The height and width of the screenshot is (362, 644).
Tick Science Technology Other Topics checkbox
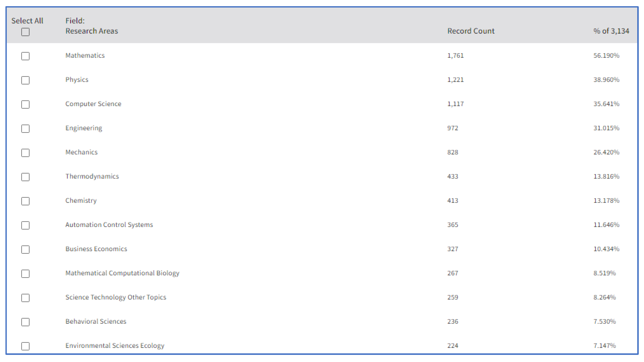[x=25, y=298]
